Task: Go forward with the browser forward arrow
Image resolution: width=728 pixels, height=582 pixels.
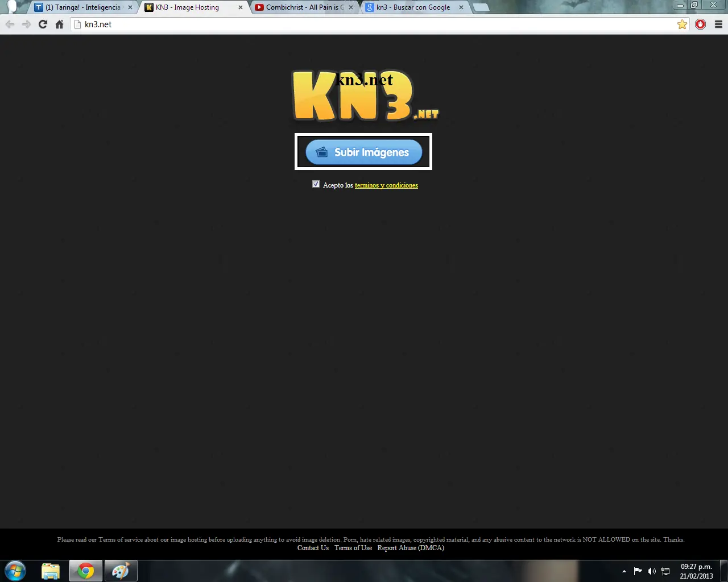Action: coord(26,24)
